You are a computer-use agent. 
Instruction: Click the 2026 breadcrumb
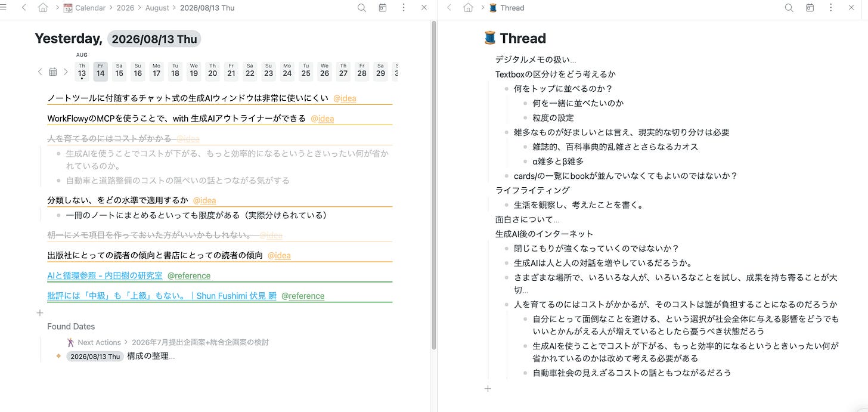pos(125,8)
